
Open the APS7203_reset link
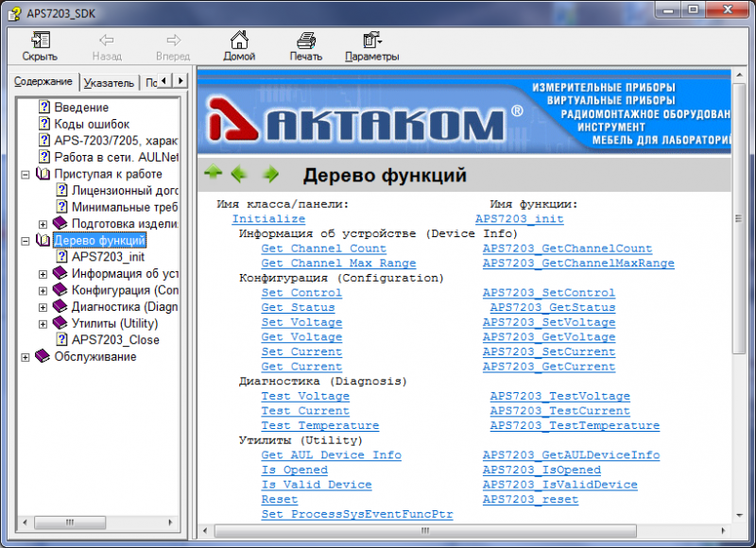[530, 499]
